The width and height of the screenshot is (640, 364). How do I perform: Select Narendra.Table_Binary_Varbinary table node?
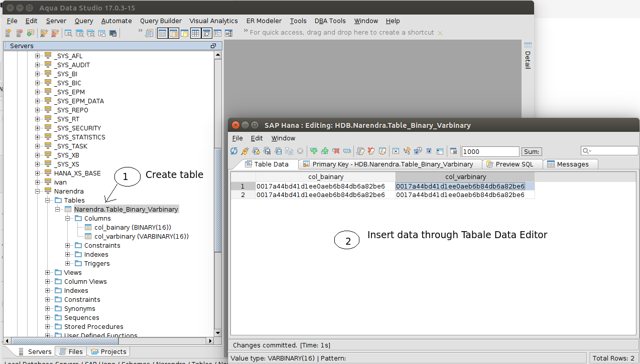(126, 210)
